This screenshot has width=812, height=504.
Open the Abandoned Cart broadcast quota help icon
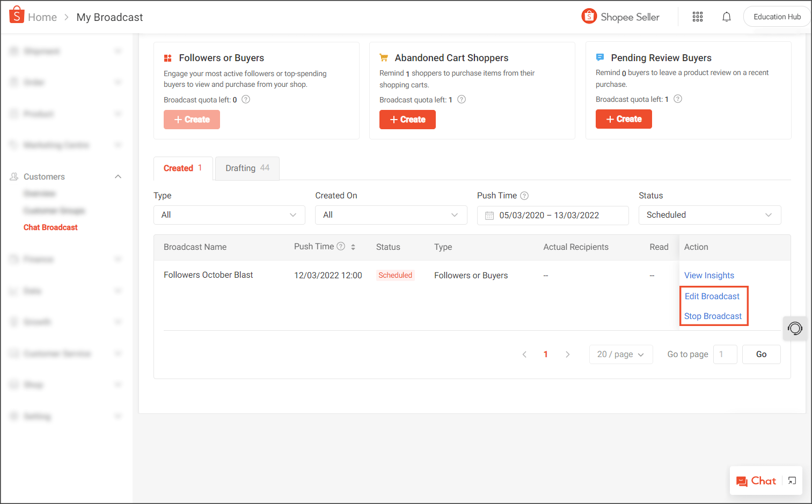[462, 99]
